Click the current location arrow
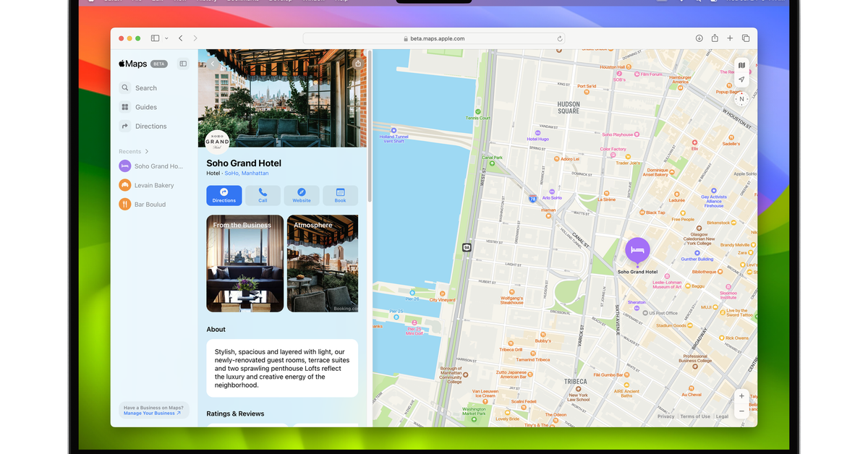Screen dimensions: 868x454 (741, 80)
